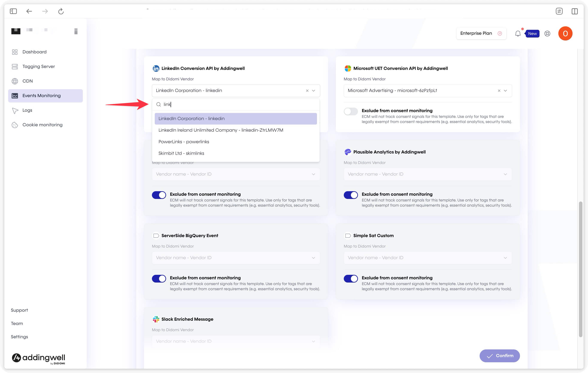Viewport: 588px width, 373px height.
Task: Click the Simple Sat Custom tag icon
Action: coord(347,236)
